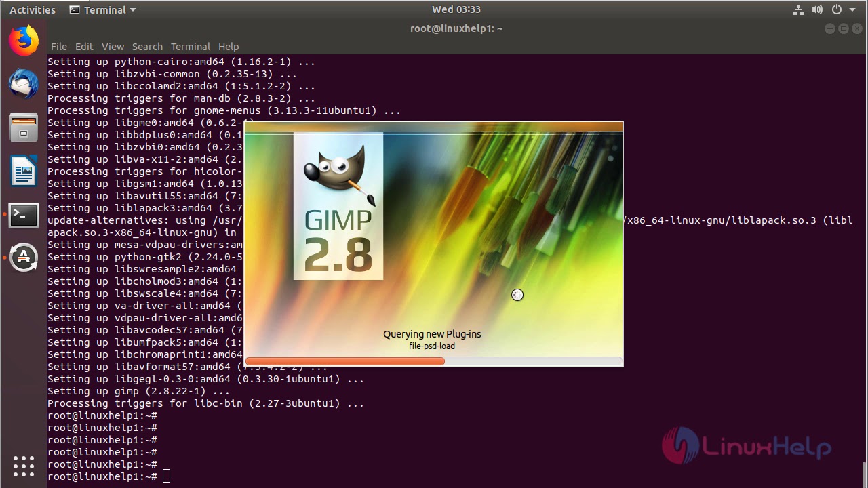Launch LibreOffice Writer from the dock
868x488 pixels.
click(24, 171)
